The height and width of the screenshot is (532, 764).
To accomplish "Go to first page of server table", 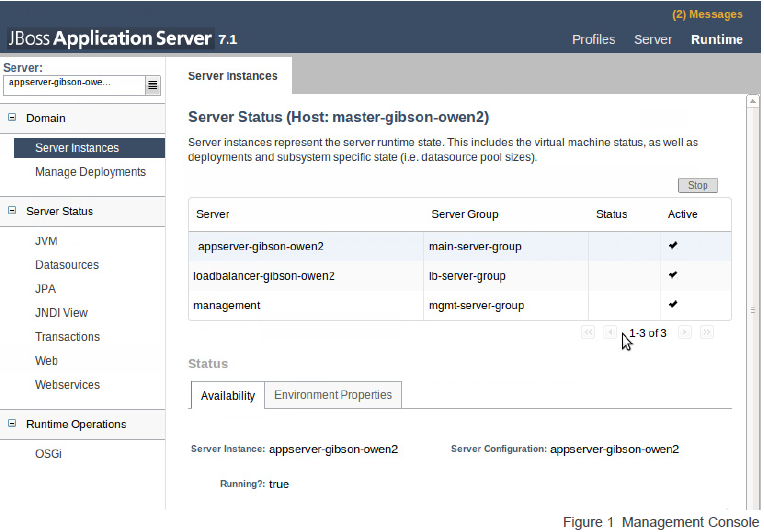I will click(x=588, y=332).
